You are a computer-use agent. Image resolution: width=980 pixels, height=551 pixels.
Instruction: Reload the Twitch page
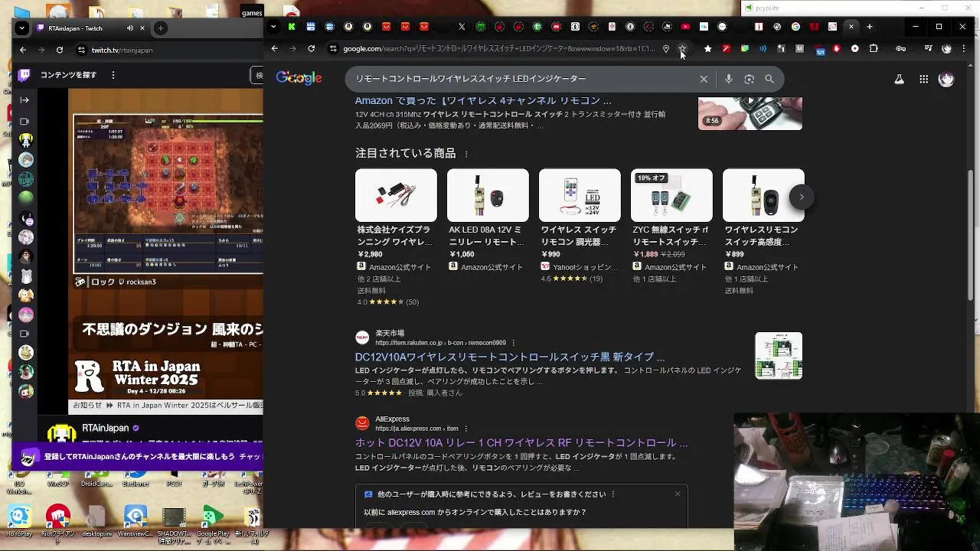point(60,50)
